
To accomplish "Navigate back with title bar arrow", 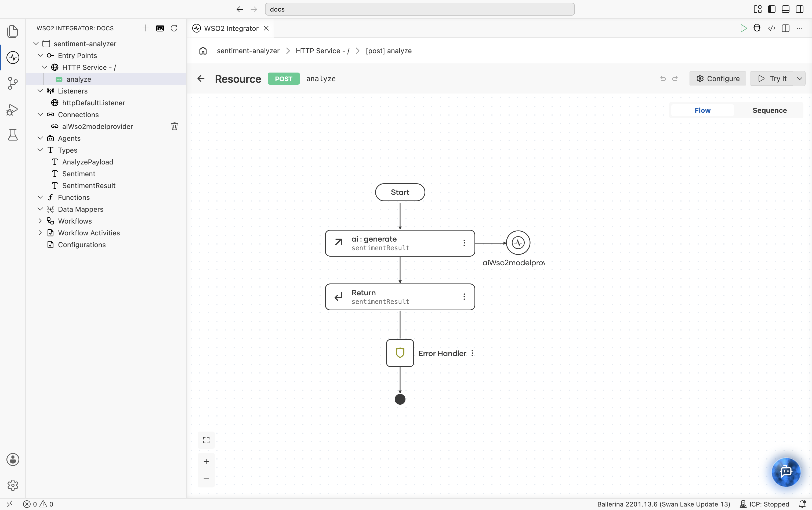I will [x=240, y=9].
